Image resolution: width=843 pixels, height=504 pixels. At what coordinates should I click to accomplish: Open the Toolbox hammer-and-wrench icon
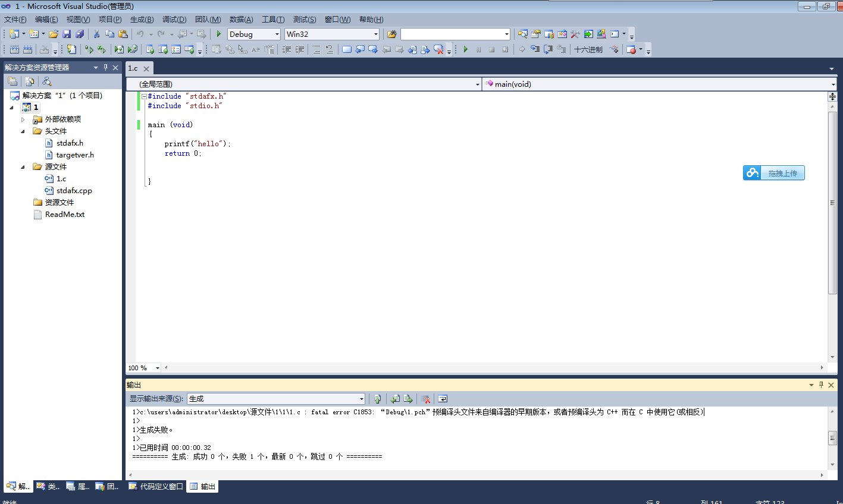(575, 34)
